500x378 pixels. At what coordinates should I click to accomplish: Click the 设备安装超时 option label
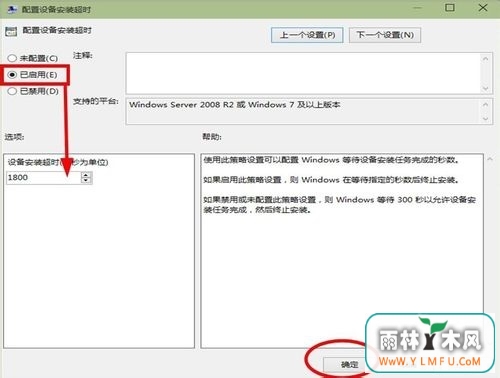58,162
